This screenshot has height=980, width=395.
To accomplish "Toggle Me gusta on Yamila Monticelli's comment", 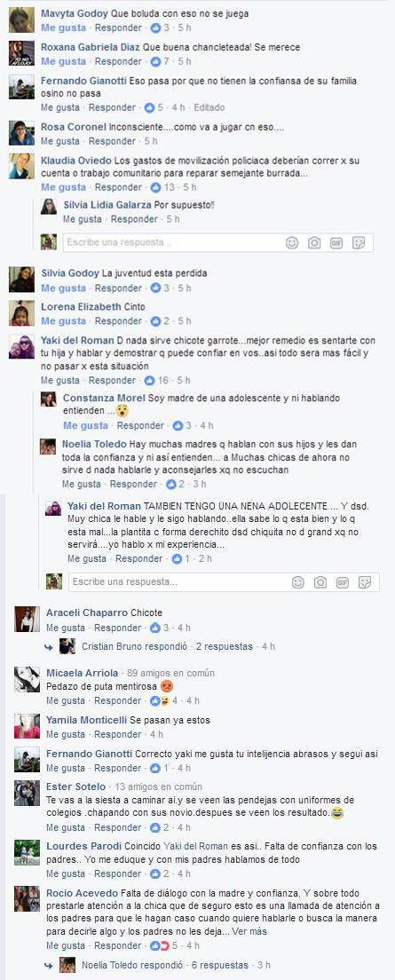I will pyautogui.click(x=66, y=734).
